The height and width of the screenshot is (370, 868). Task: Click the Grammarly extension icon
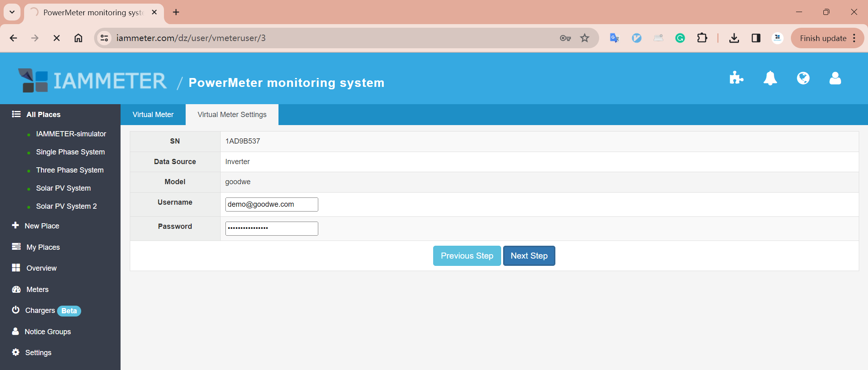pos(680,38)
